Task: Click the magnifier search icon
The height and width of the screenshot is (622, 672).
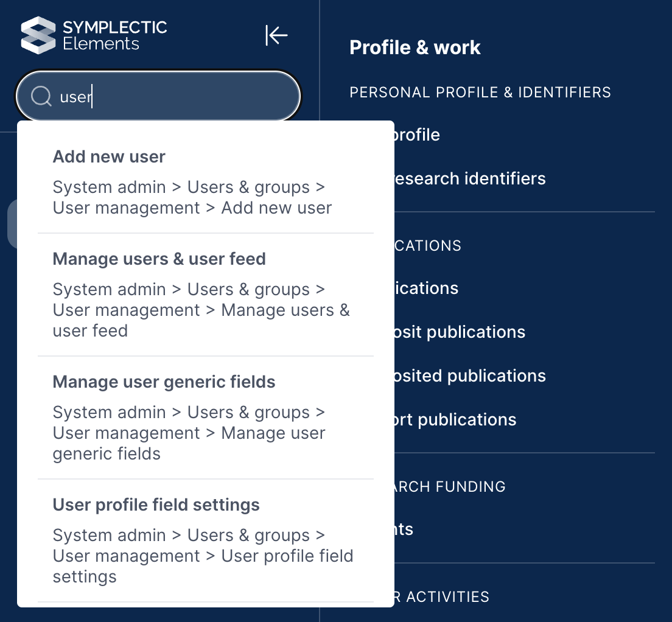Action: pyautogui.click(x=41, y=96)
